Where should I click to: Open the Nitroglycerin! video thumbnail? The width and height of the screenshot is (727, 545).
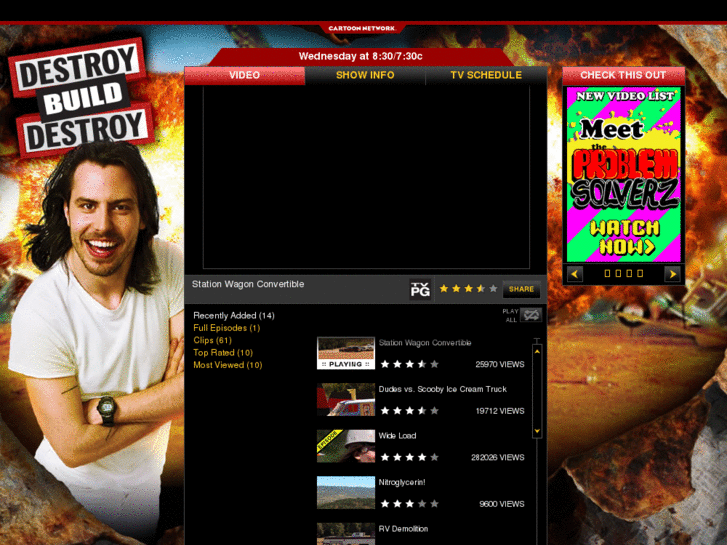coord(346,493)
